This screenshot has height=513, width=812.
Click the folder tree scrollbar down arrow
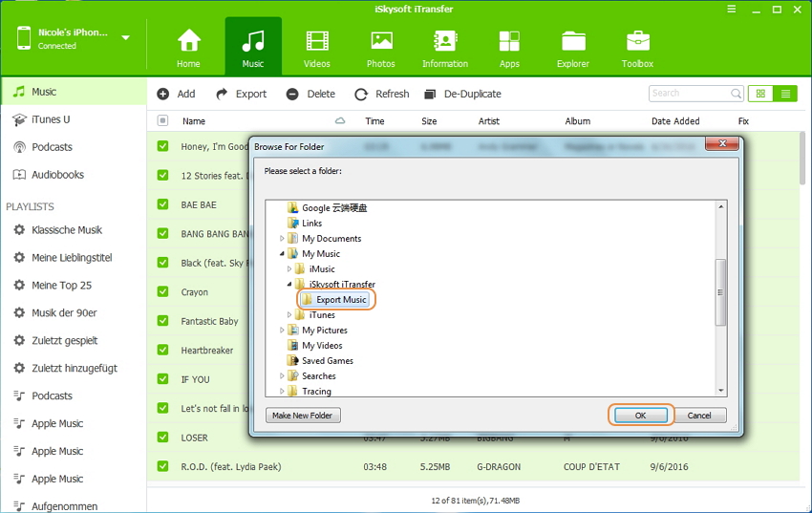coord(720,391)
